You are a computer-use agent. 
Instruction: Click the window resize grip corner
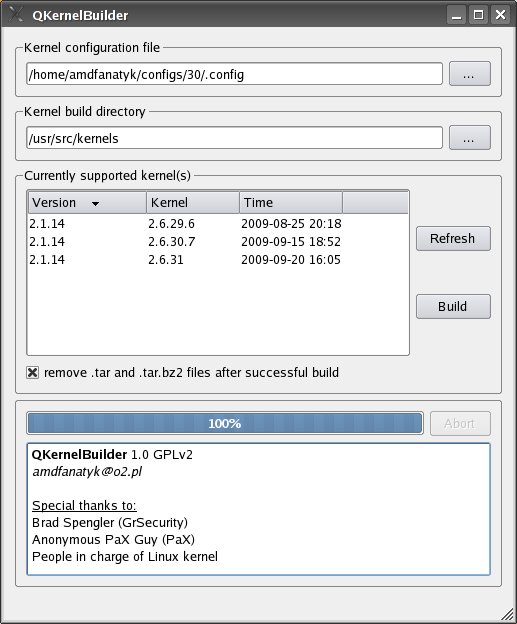(507, 614)
